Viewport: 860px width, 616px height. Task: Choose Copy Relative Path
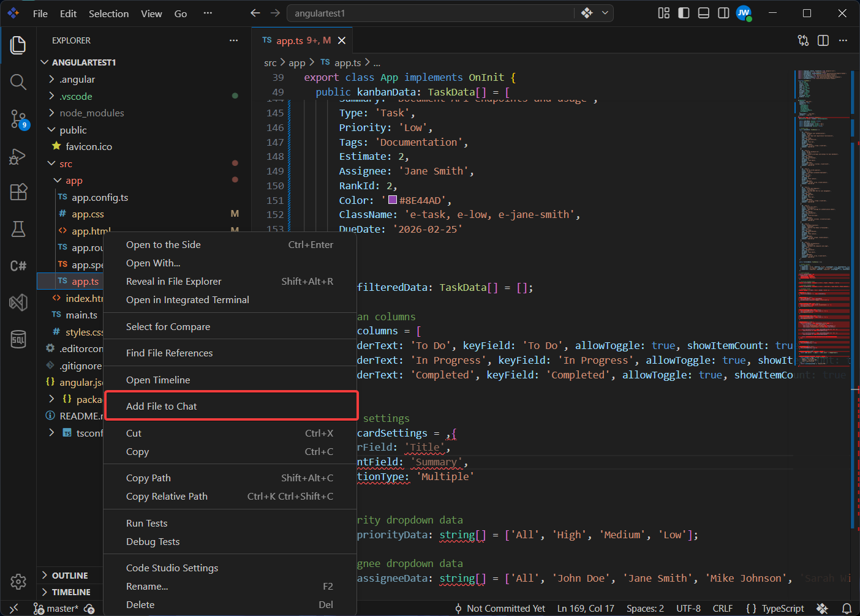click(230, 496)
